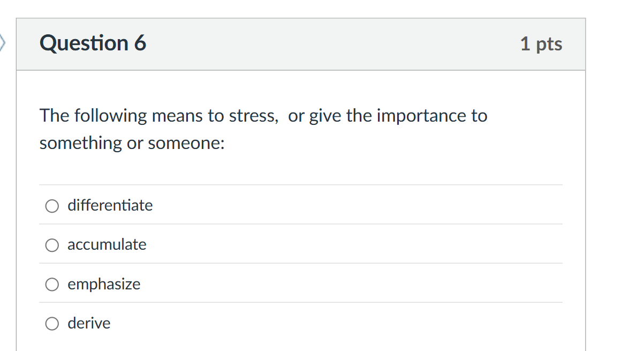Viewport: 644px width, 351px height.
Task: Select the 'accumulate' radio button
Action: (51, 245)
